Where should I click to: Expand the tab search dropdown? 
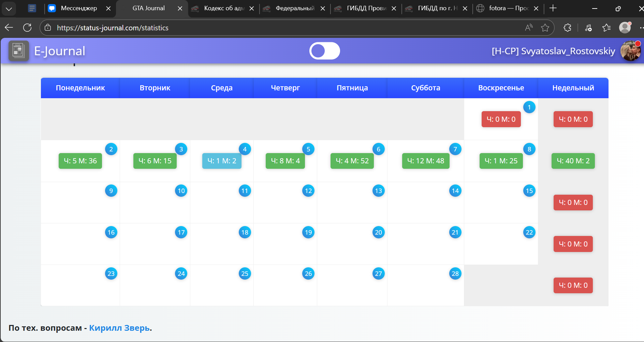click(9, 9)
